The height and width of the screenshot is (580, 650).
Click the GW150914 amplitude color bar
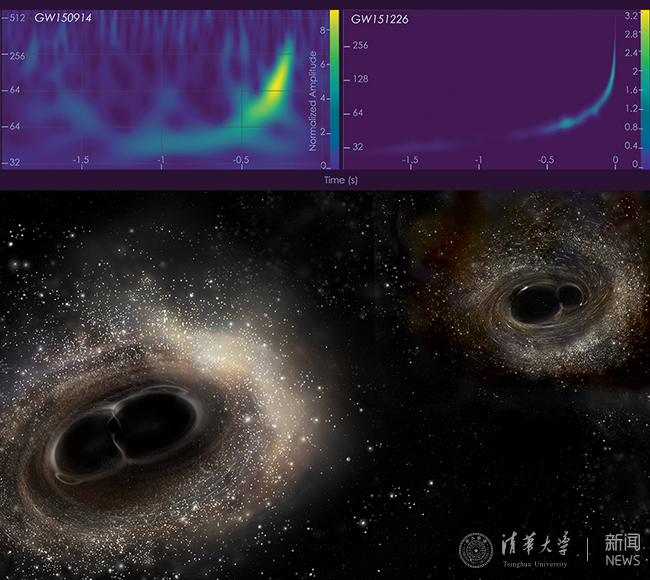[x=335, y=88]
